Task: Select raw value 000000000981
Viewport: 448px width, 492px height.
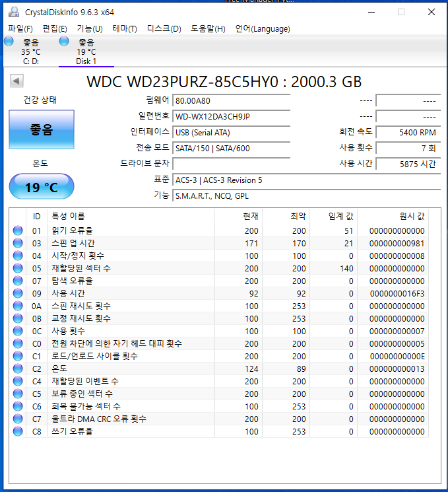Action: point(397,244)
